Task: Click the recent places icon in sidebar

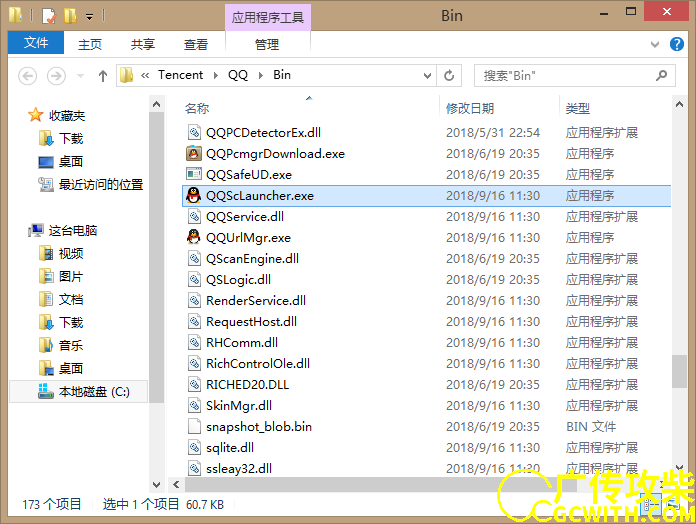Action: click(x=46, y=184)
